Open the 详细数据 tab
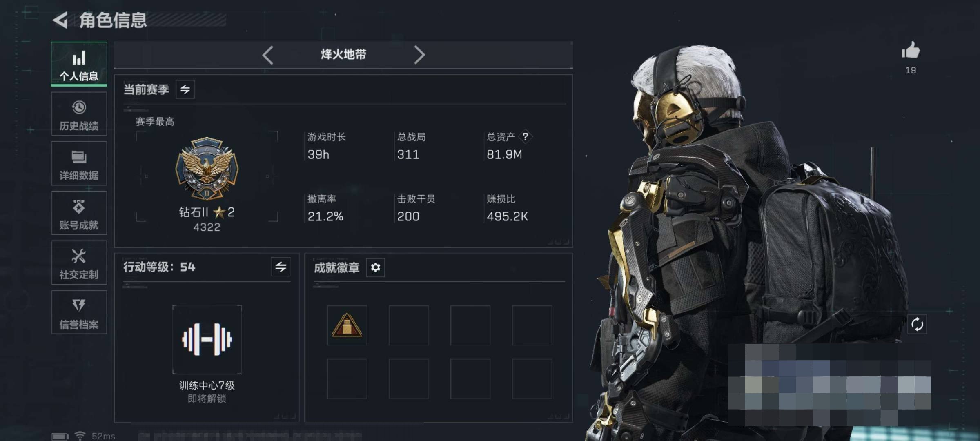This screenshot has height=441, width=980. click(x=79, y=163)
